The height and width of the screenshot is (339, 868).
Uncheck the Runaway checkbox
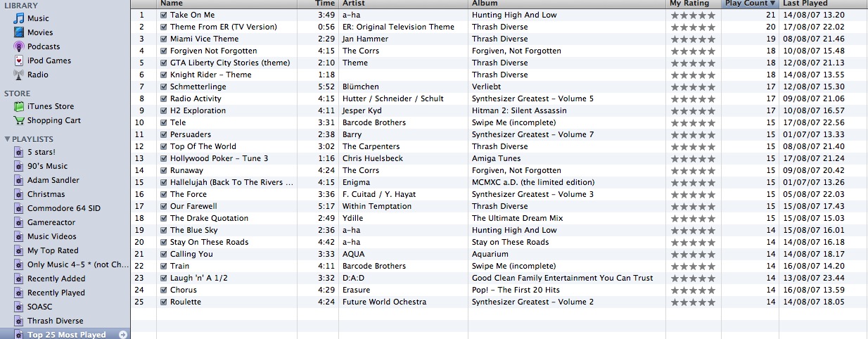163,170
